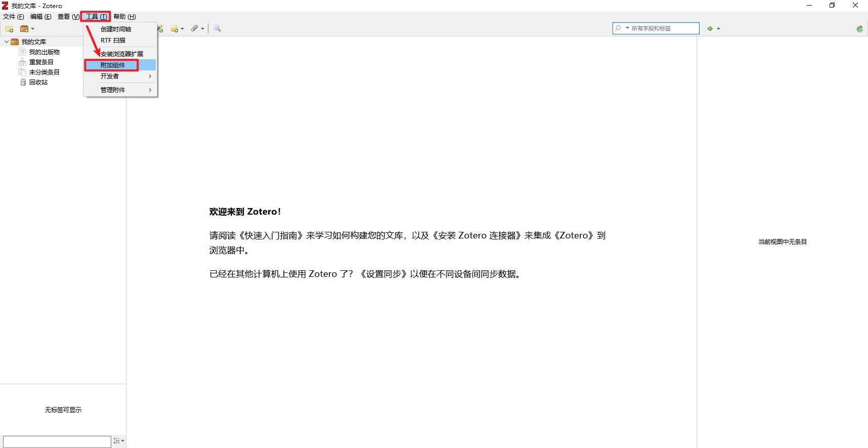Open the New Library box icon
Screen dimensions: 868x448
pos(24,29)
